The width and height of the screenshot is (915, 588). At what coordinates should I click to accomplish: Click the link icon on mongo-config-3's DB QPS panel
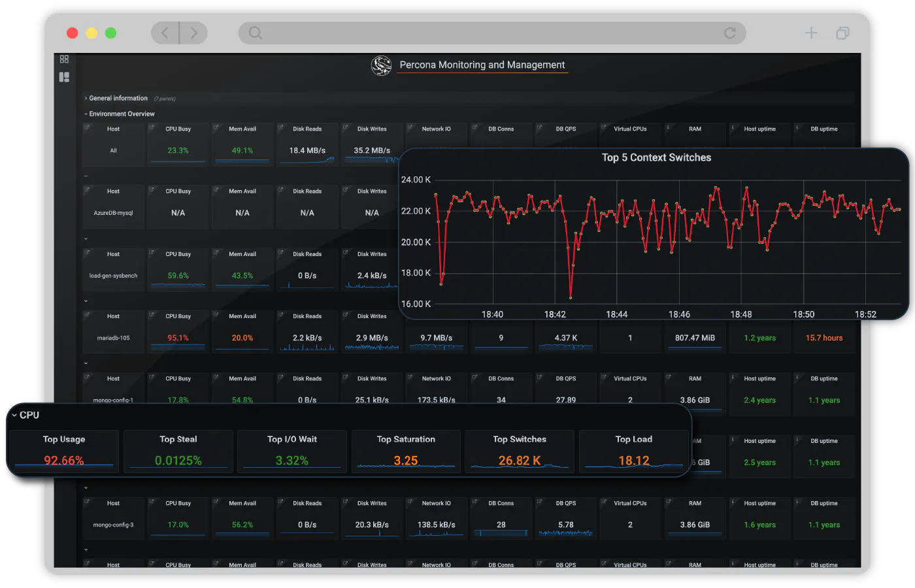(539, 502)
